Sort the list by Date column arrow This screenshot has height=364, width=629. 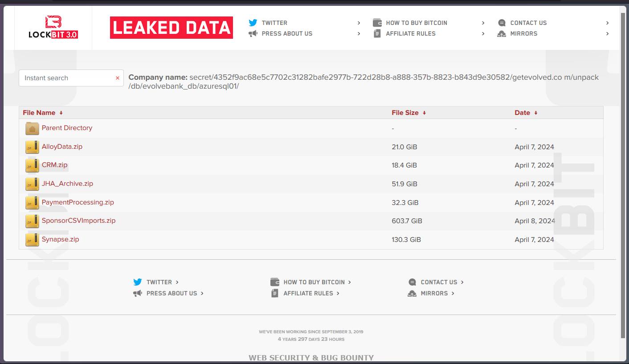pyautogui.click(x=535, y=113)
